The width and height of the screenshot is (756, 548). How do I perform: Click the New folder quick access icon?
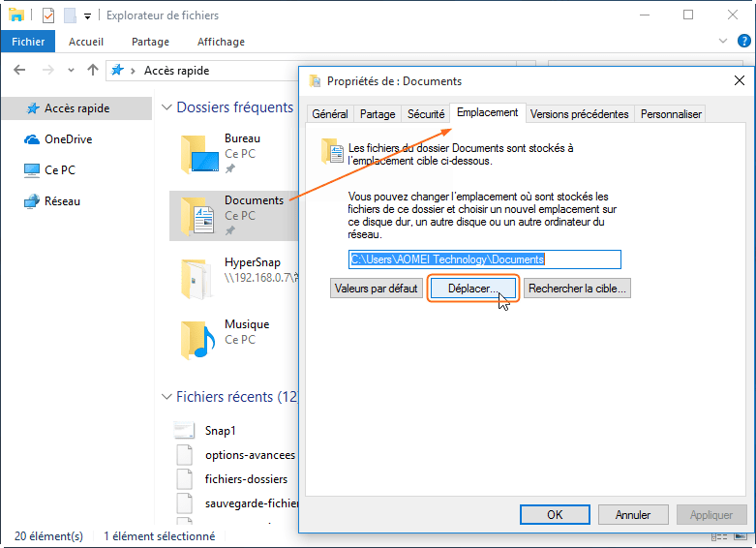click(x=70, y=15)
